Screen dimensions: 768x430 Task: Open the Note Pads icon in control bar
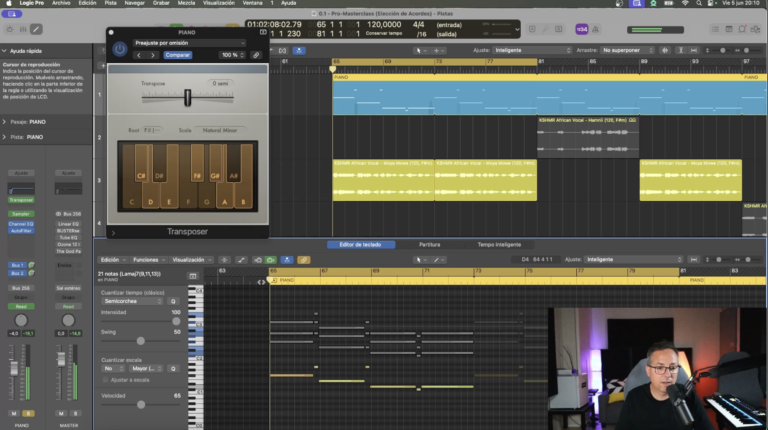click(729, 29)
